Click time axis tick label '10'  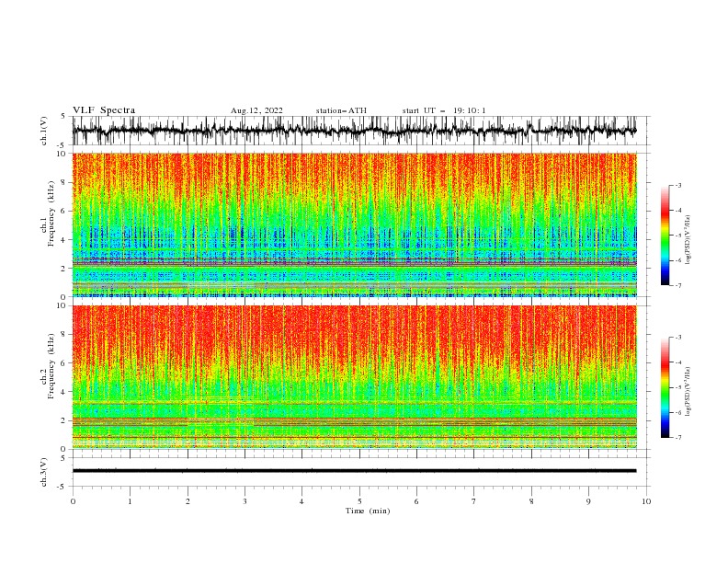[646, 501]
